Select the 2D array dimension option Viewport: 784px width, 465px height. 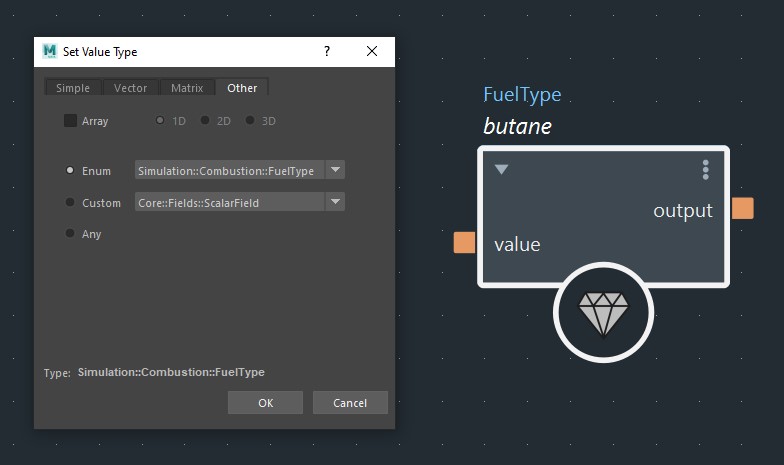pyautogui.click(x=205, y=121)
